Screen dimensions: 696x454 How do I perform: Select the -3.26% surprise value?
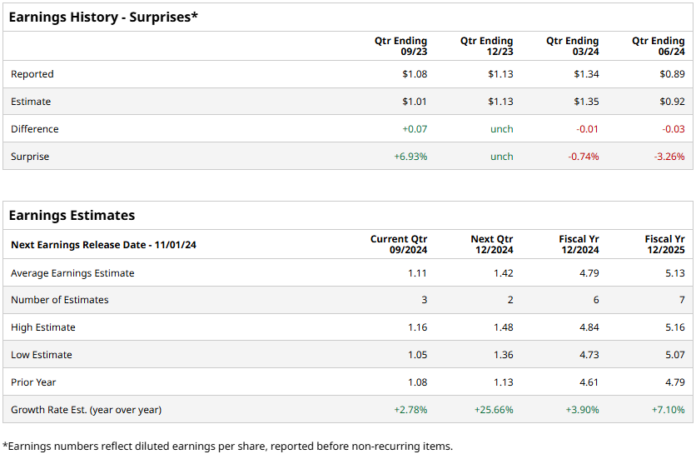(x=667, y=156)
